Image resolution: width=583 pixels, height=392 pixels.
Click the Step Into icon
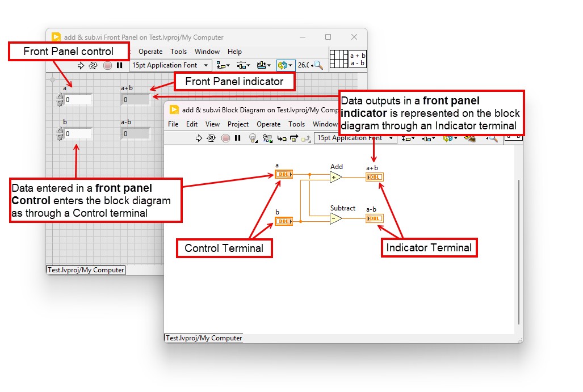click(x=282, y=138)
